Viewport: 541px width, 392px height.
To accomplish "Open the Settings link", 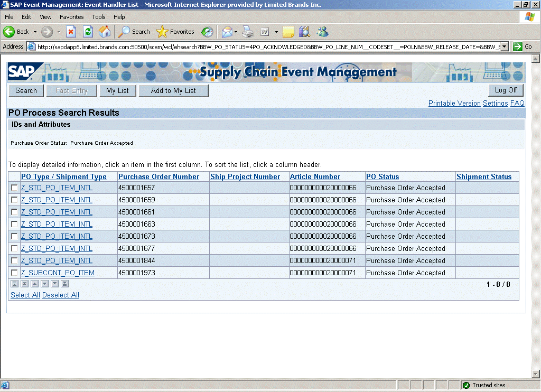I will pos(496,103).
